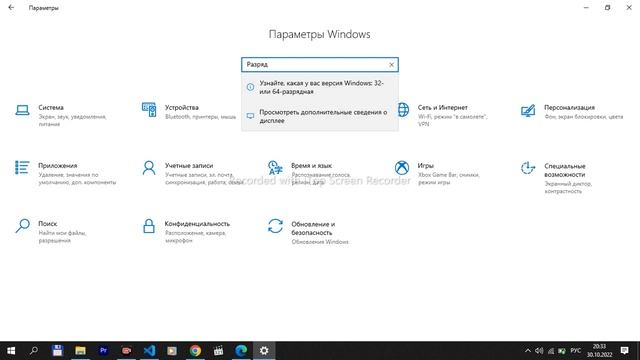Click the 'Фон, экран блокировки, цвета' description
Viewport: 640px width, 360px height.
tap(584, 117)
